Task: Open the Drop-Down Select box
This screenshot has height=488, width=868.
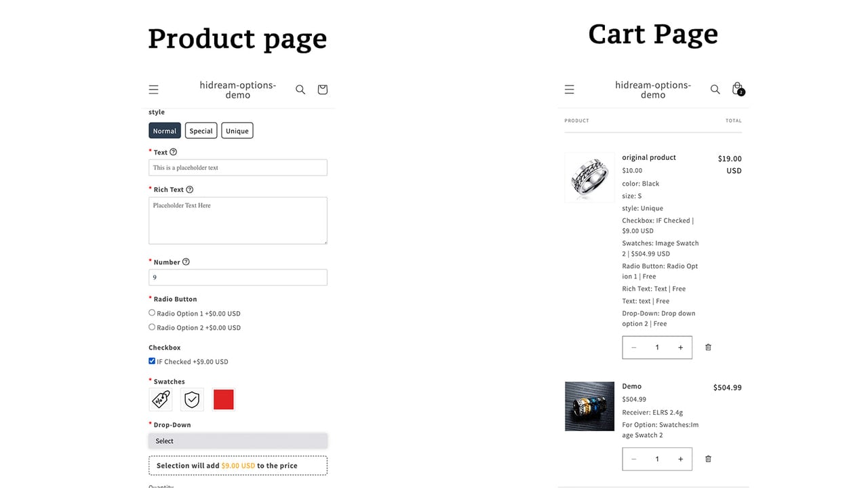Action: 238,441
